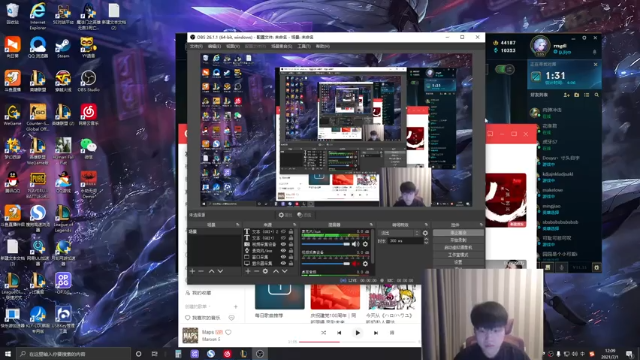The height and width of the screenshot is (360, 640).
Task: Open YY语音 desktop shortcut
Action: point(88,48)
